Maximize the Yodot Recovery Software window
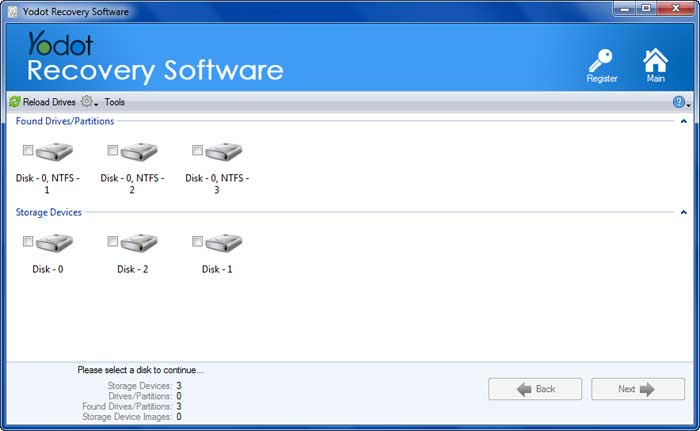This screenshot has height=431, width=700. 646,8
